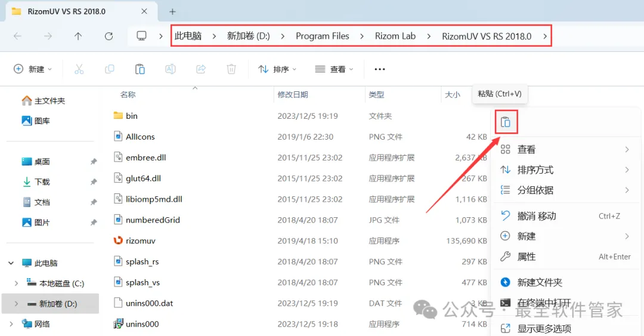Select the splash_vs file
The image size is (644, 336).
point(143,282)
